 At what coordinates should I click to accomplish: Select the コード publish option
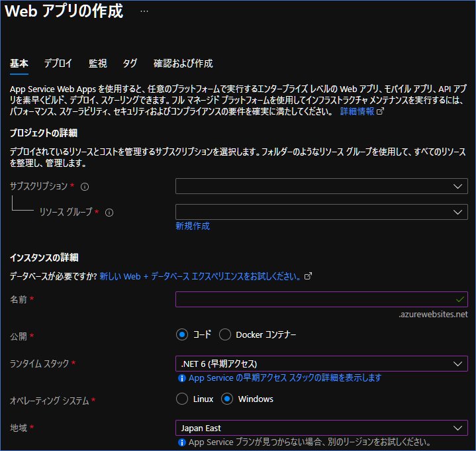point(182,334)
